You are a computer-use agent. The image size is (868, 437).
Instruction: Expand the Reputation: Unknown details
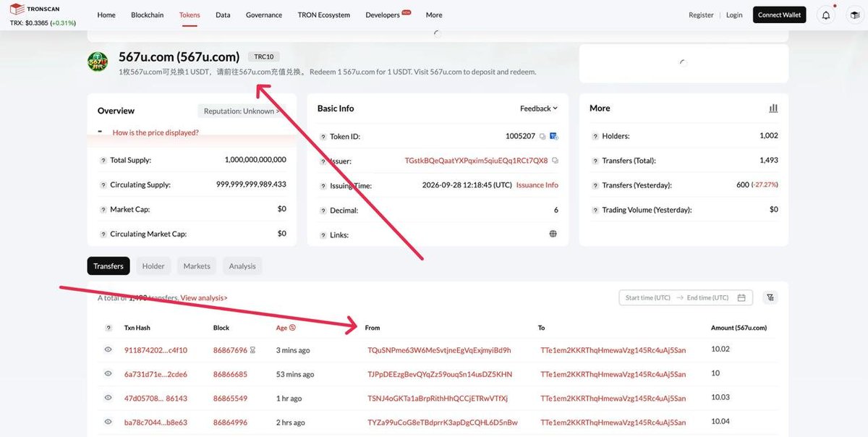point(242,111)
